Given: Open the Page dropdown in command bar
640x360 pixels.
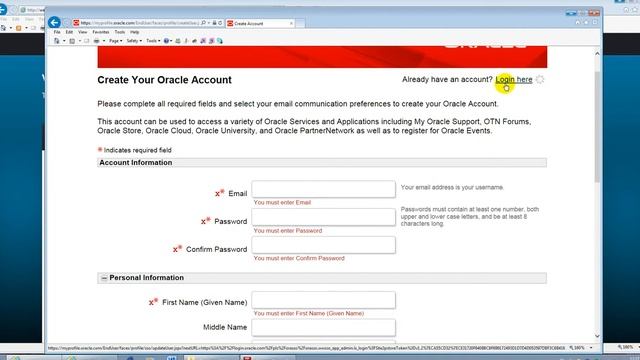Looking at the screenshot, I should (x=116, y=41).
